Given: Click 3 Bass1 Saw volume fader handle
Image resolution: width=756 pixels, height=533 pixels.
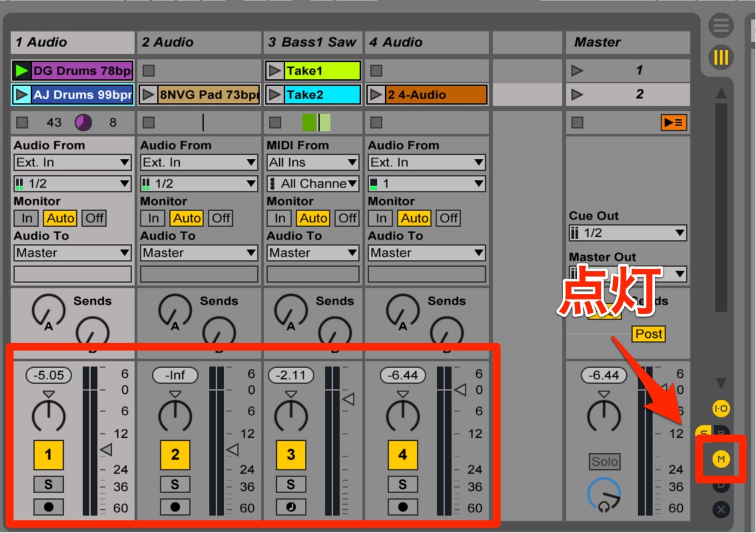Looking at the screenshot, I should point(348,399).
